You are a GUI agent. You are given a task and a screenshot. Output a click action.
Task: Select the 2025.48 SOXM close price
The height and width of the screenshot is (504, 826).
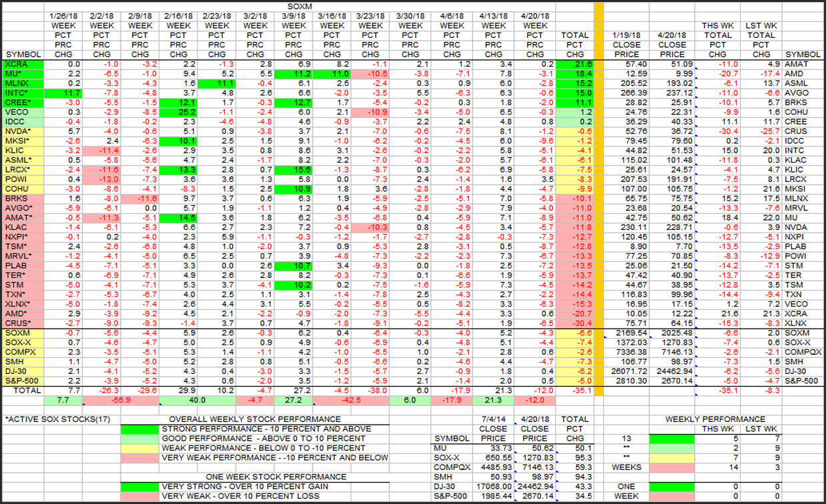point(671,333)
